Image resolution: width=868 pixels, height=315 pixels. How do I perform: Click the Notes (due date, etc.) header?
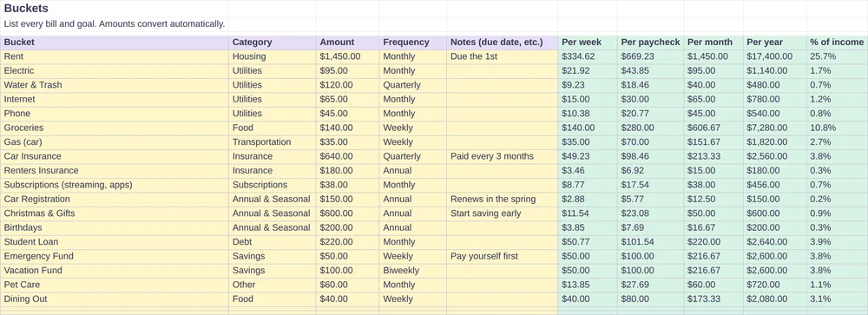(x=502, y=42)
